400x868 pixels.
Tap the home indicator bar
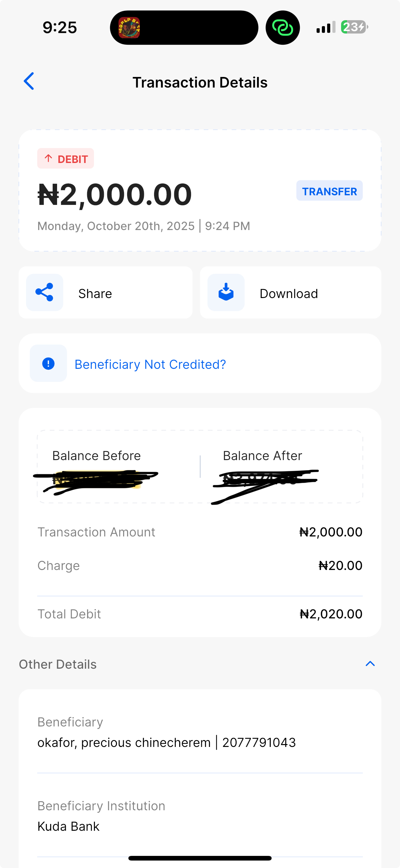(200, 858)
